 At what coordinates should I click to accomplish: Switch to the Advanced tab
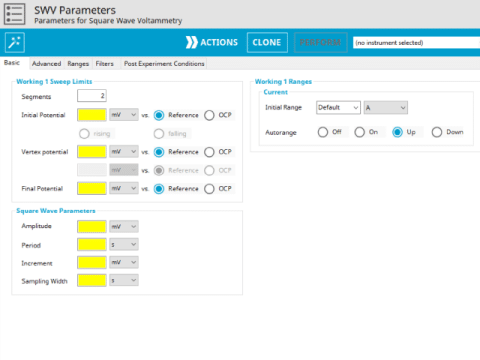click(46, 63)
